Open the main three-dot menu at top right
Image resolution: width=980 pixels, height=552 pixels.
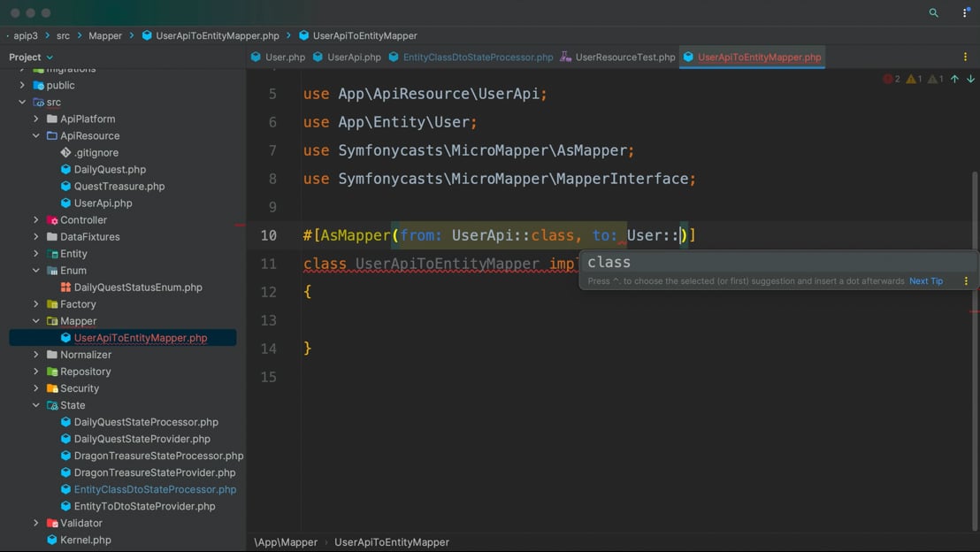point(965,13)
